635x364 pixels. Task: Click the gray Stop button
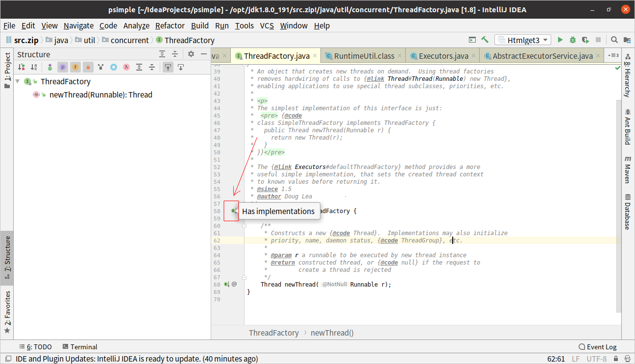click(598, 40)
